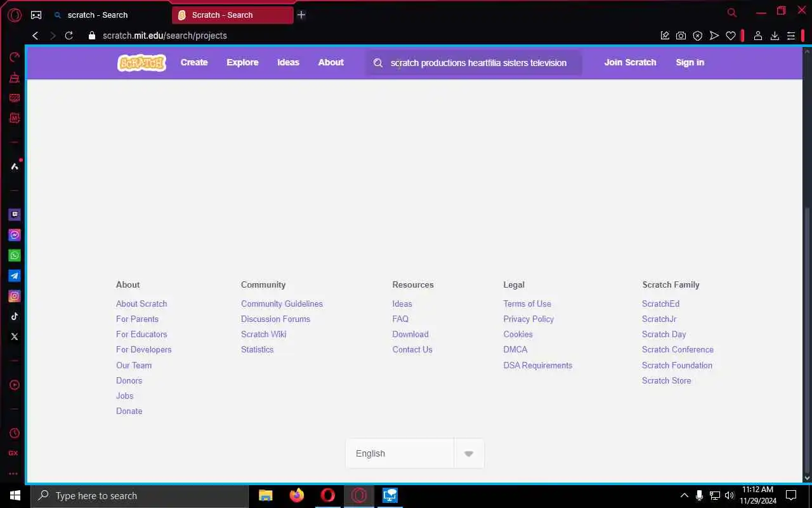Open Instagram in sidebar
Image resolution: width=812 pixels, height=508 pixels.
pos(14,296)
